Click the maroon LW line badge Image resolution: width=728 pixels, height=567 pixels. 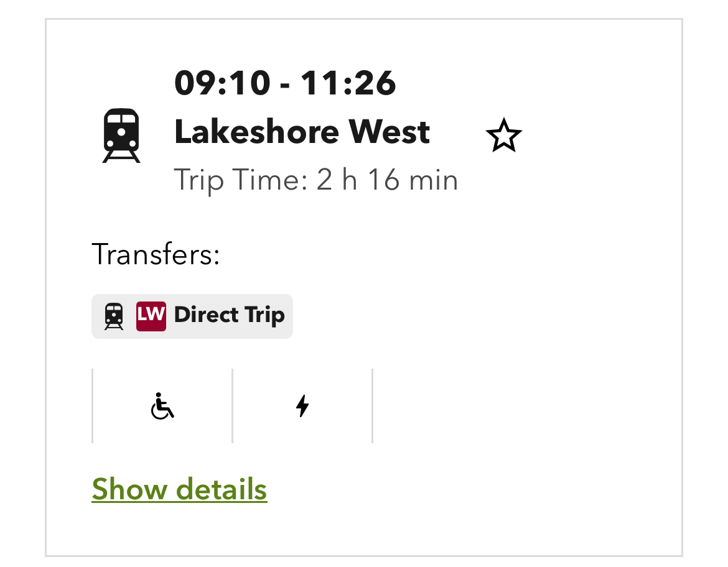pos(151,316)
